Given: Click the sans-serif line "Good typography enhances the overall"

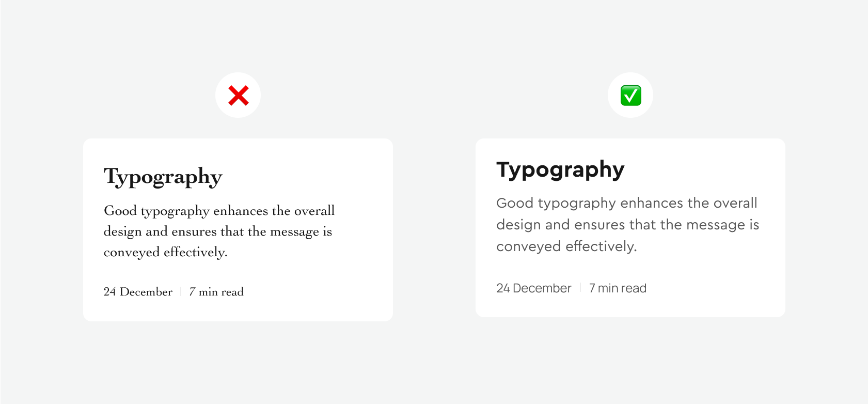Looking at the screenshot, I should (626, 203).
